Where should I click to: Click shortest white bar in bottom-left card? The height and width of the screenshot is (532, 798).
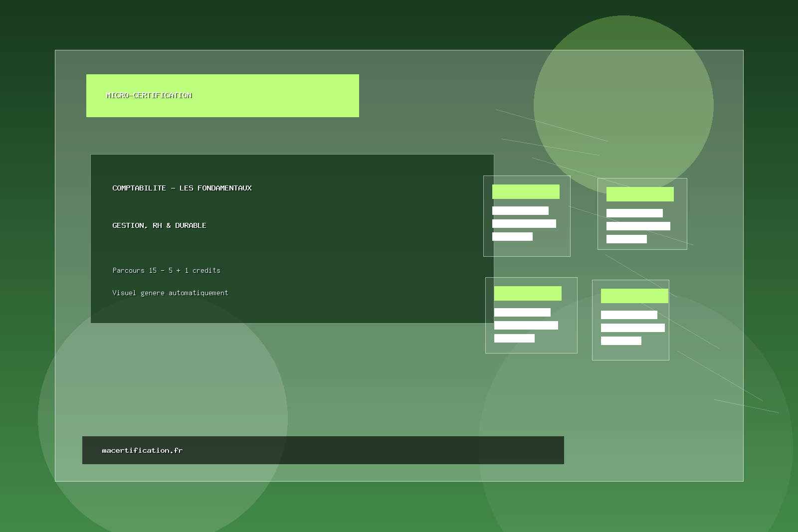point(514,338)
